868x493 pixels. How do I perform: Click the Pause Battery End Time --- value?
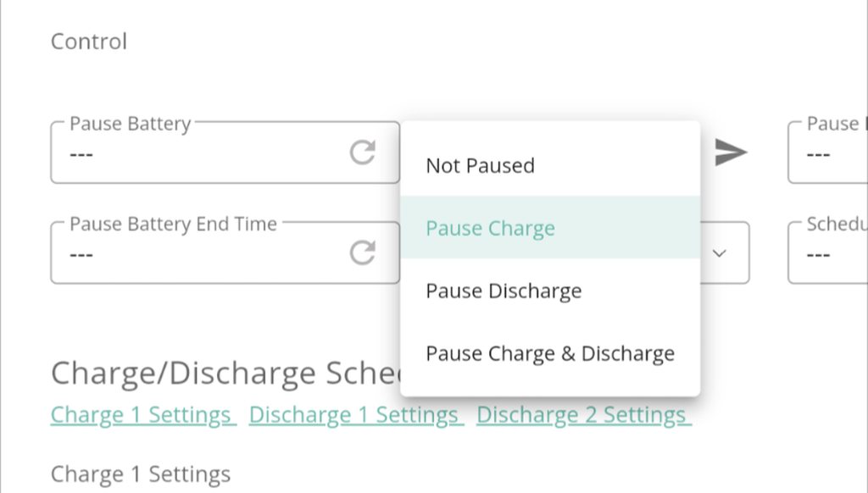coord(82,254)
